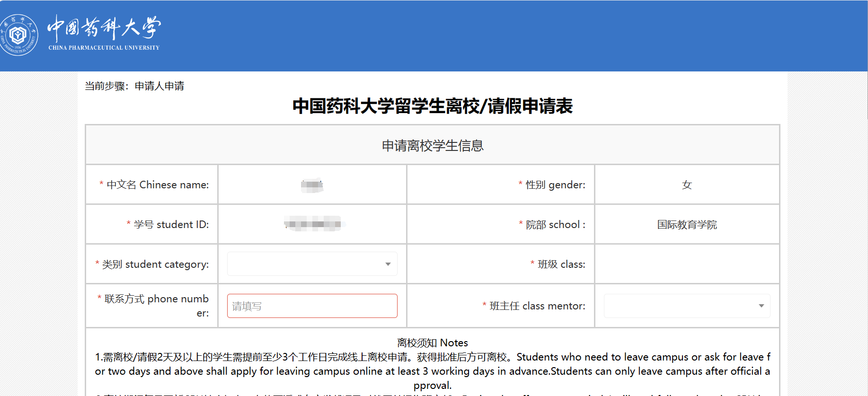The image size is (868, 396).
Task: Click the Chinese calligraphy university name logo
Action: point(104,28)
